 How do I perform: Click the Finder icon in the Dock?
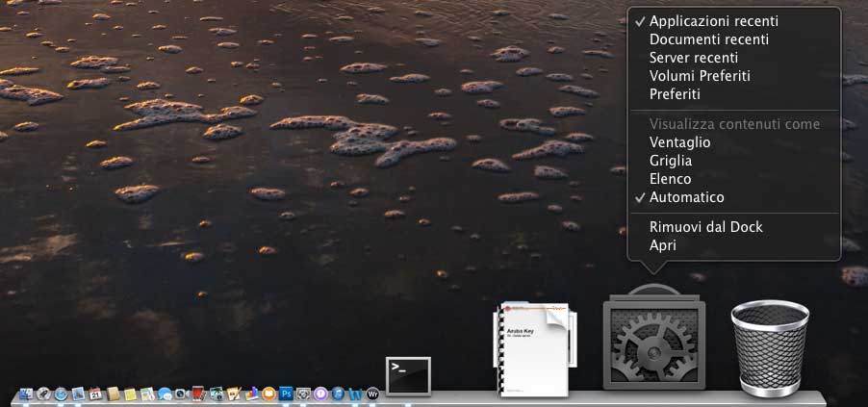point(26,394)
